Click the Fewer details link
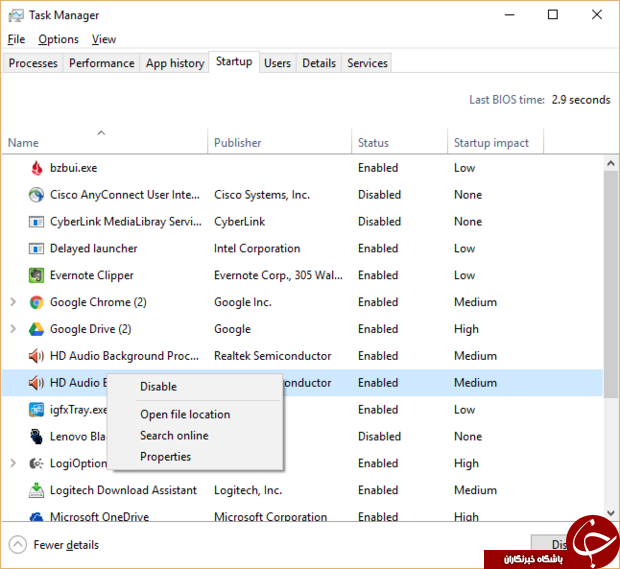 pos(66,545)
